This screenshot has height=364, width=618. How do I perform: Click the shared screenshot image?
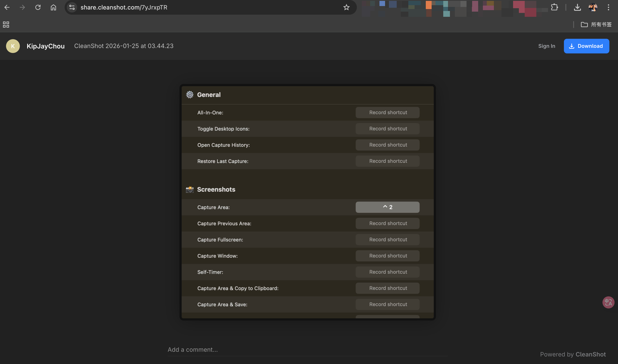[x=307, y=202]
